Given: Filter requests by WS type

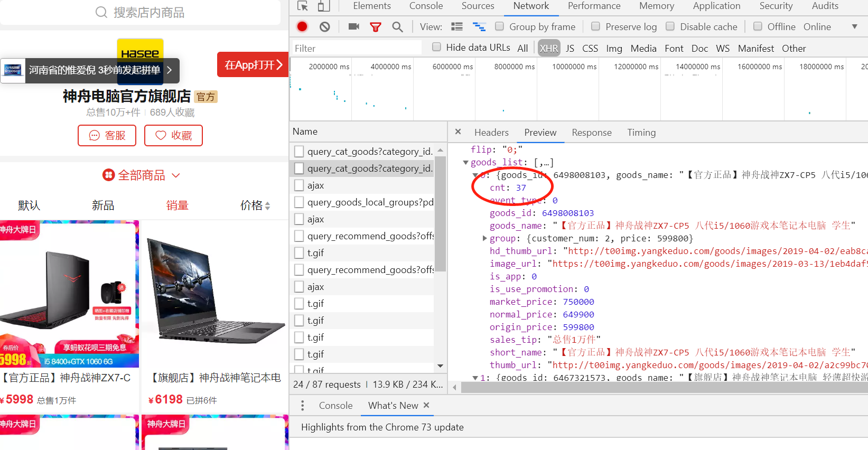Looking at the screenshot, I should click(x=723, y=49).
